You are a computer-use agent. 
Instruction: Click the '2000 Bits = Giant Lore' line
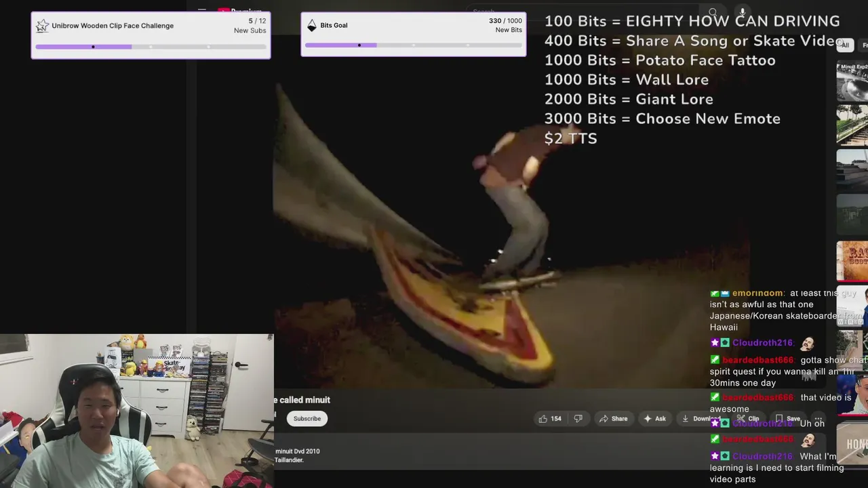[629, 99]
